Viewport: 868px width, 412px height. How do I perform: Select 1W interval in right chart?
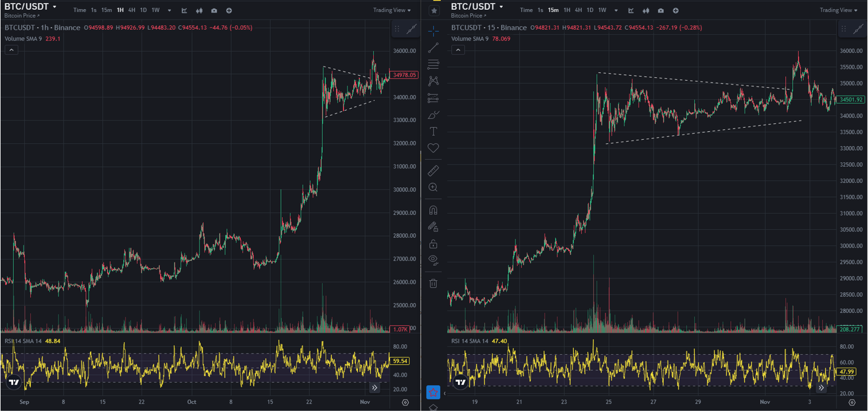pos(602,10)
